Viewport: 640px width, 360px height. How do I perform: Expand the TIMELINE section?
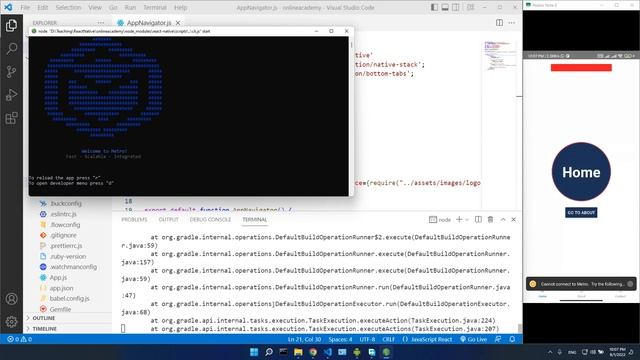pyautogui.click(x=67, y=329)
